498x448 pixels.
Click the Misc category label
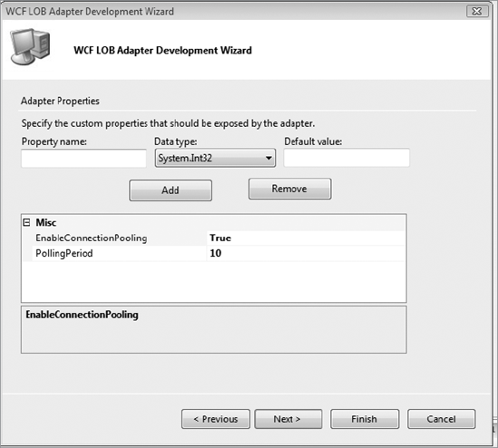[45, 222]
